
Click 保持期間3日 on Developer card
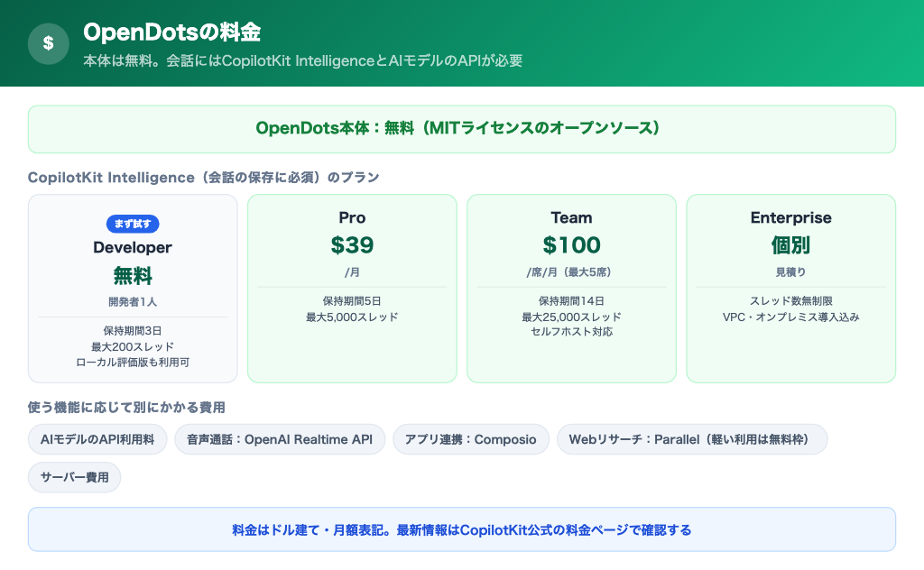click(x=133, y=331)
